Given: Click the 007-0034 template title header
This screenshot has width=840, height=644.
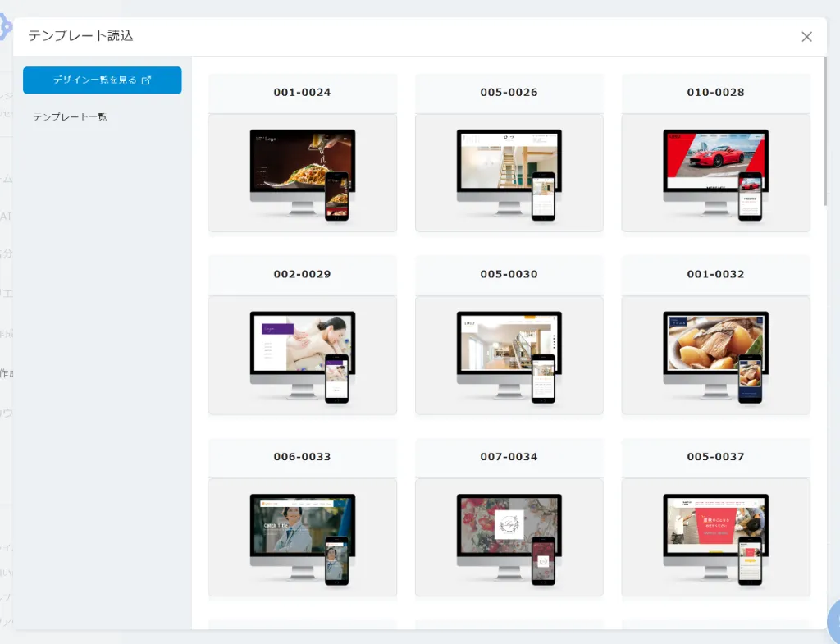Looking at the screenshot, I should [509, 457].
